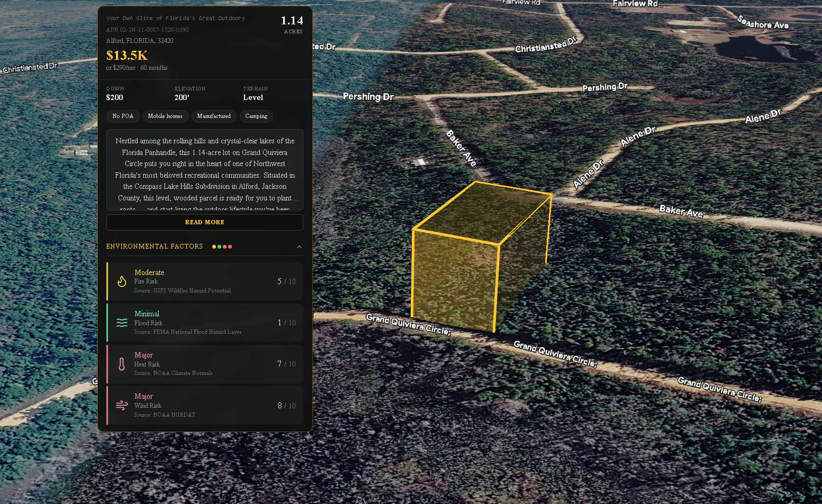Image resolution: width=822 pixels, height=504 pixels.
Task: Click Source: USFS Wildfire Hazard Potential
Action: [182, 291]
